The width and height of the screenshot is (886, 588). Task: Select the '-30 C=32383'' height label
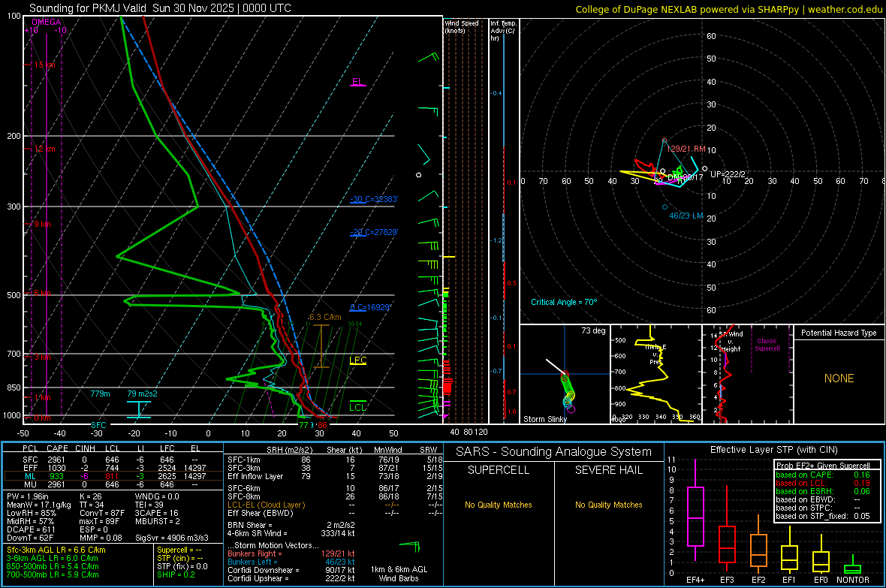pos(374,199)
